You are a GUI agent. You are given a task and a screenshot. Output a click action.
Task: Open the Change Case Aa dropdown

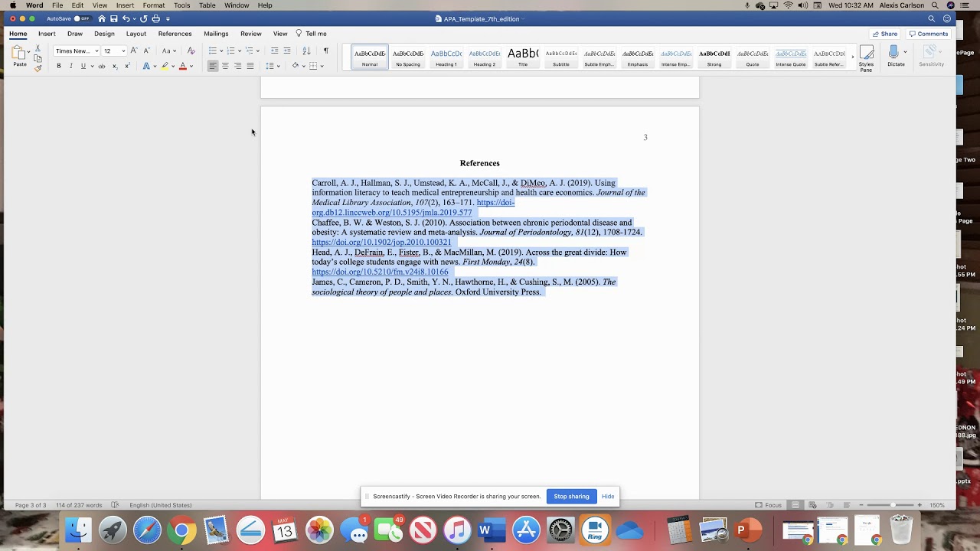coord(168,51)
